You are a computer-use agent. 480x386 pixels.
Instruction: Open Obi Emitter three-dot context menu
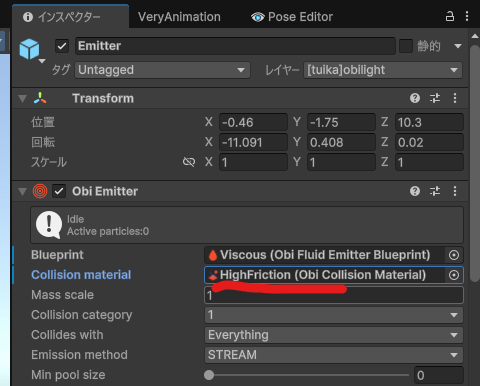[x=455, y=191]
